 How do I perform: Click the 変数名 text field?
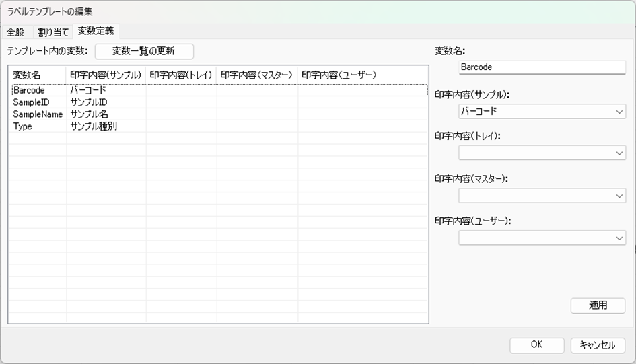coord(542,67)
